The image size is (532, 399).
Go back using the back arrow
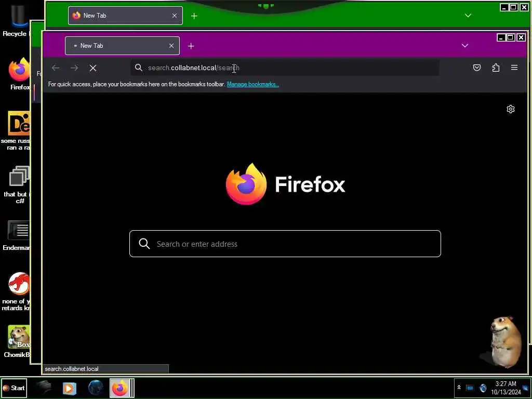coord(56,68)
